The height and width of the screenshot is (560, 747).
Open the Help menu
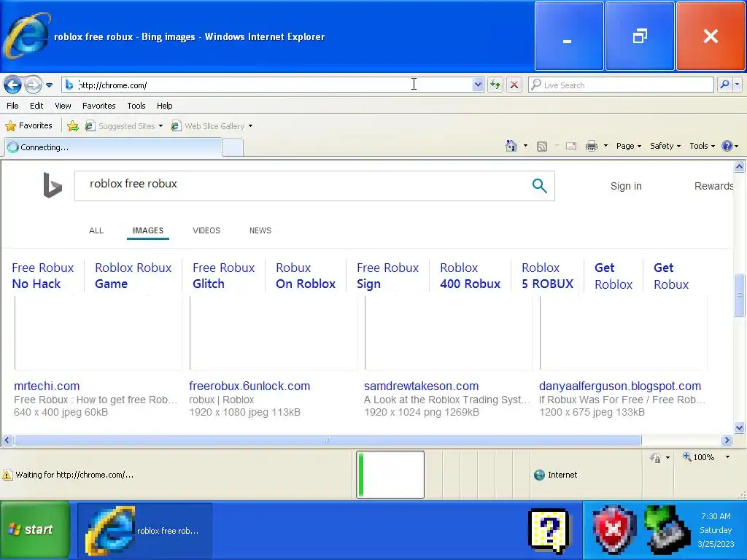[164, 106]
